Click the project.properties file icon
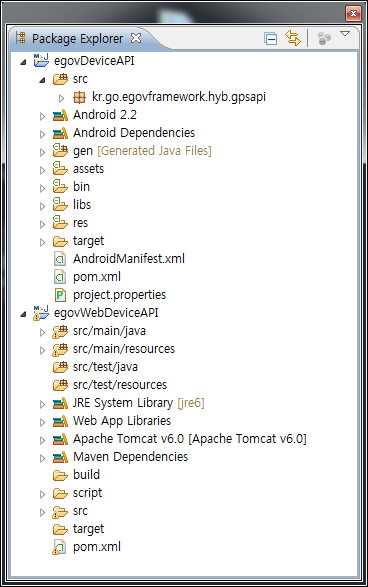The image size is (368, 587). [x=60, y=295]
